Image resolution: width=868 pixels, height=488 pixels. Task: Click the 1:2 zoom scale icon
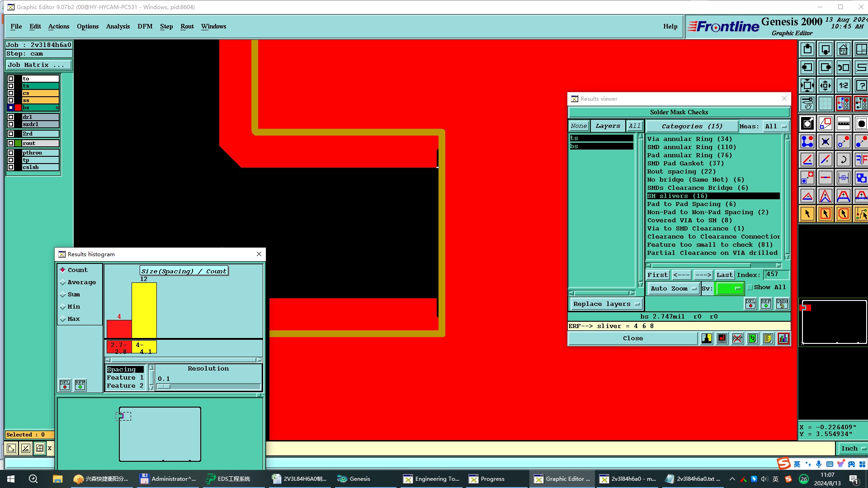(843, 85)
